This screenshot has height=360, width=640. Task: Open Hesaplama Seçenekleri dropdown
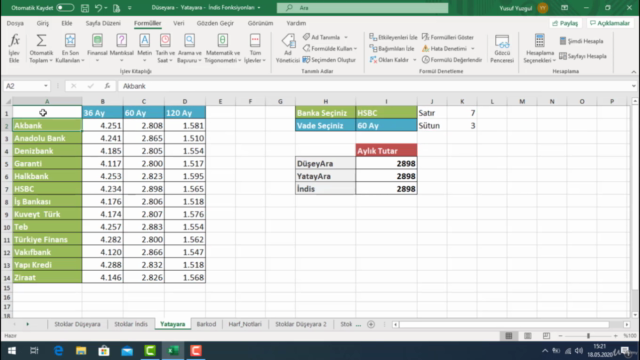539,48
